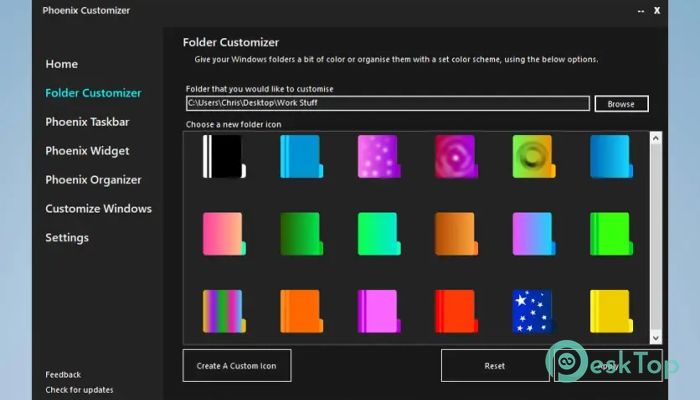Image resolution: width=700 pixels, height=400 pixels.
Task: Click the Browse button
Action: coord(621,104)
